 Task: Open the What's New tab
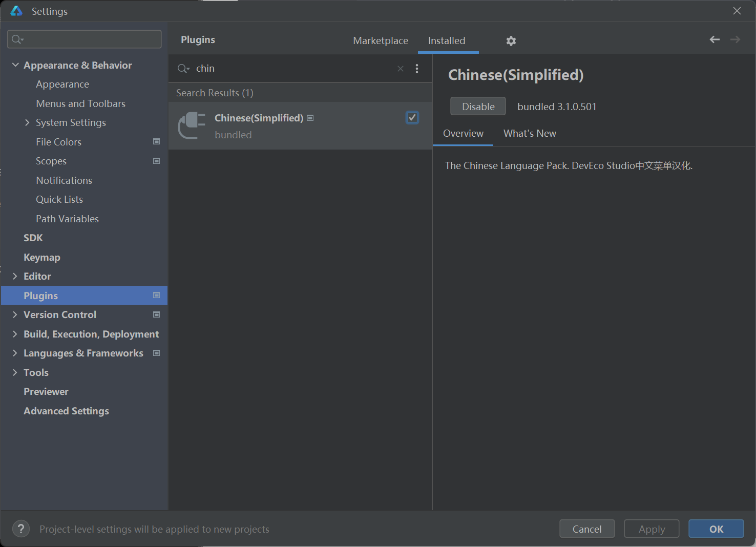pyautogui.click(x=530, y=133)
